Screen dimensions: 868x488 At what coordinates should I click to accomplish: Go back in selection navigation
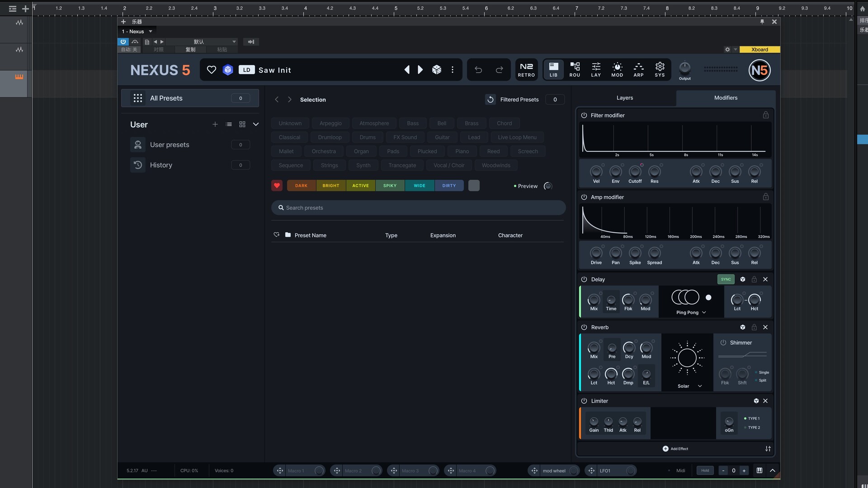[277, 99]
